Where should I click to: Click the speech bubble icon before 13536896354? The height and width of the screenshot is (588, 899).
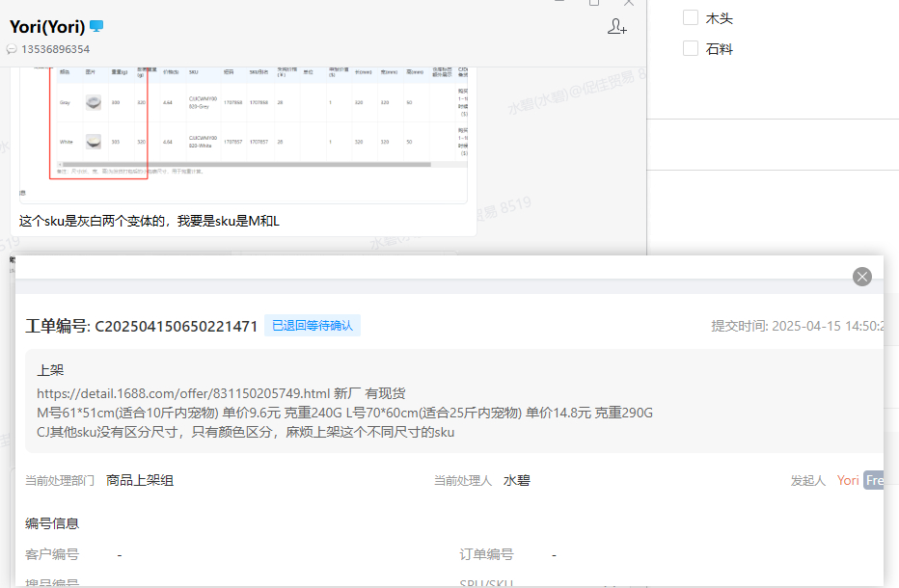tap(12, 49)
